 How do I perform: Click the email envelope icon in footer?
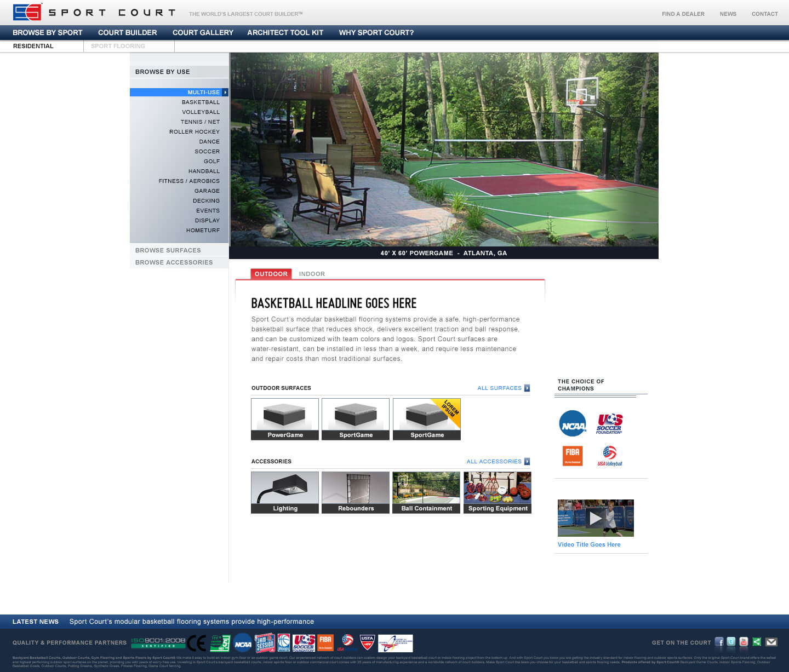(x=771, y=642)
